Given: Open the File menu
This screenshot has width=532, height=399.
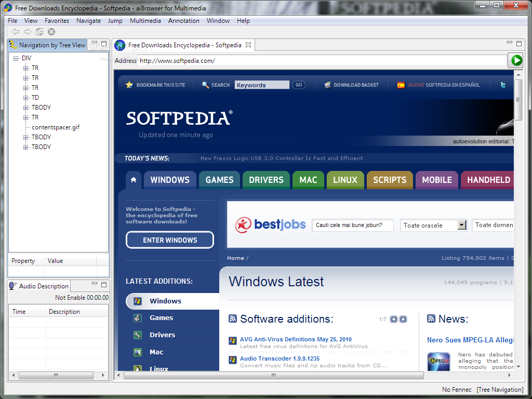Looking at the screenshot, I should (12, 21).
